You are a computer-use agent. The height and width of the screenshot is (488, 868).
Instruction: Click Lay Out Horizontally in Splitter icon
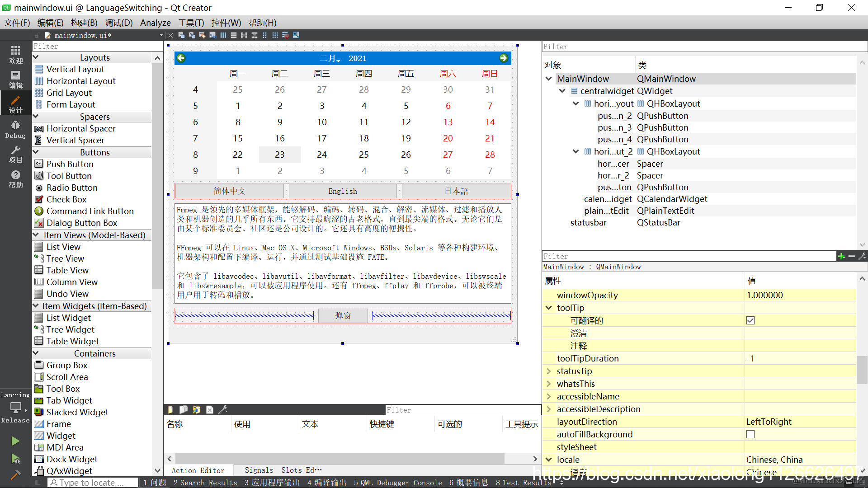pos(244,35)
